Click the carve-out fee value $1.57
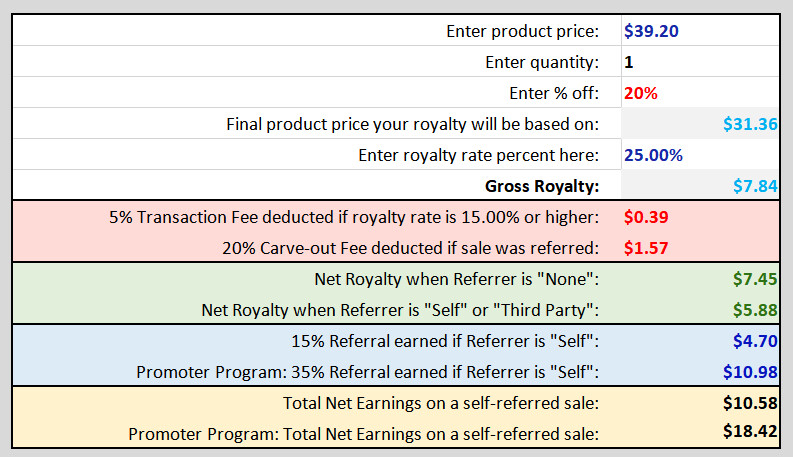The height and width of the screenshot is (457, 793). [646, 248]
